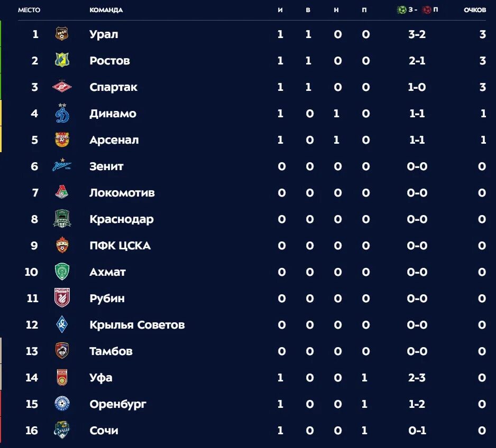
Task: Click the Rostov club logo
Action: 62,60
